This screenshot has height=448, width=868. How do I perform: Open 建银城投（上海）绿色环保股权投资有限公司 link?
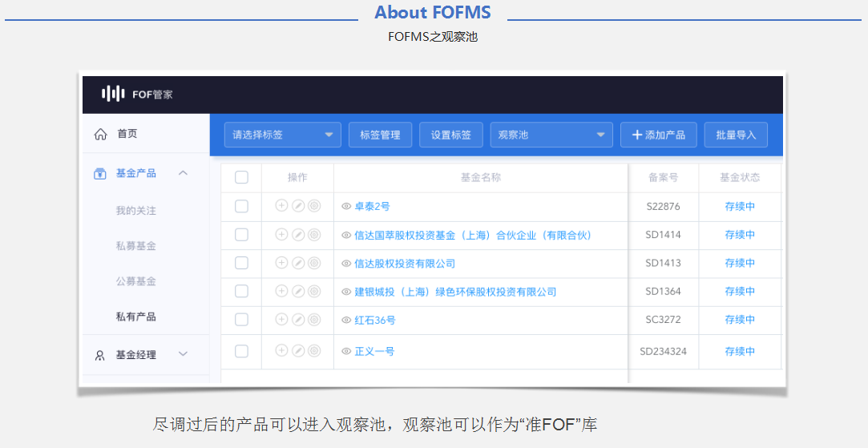pos(455,292)
